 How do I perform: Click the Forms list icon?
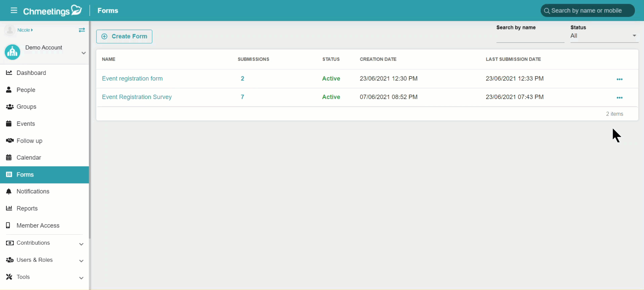9,175
